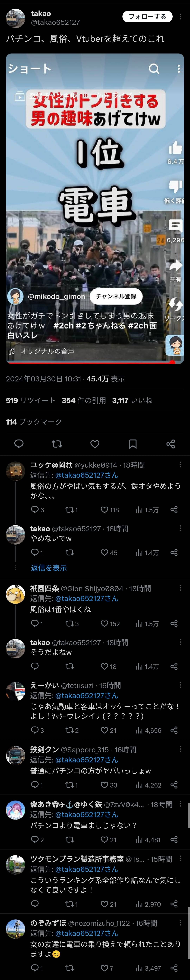Tap the thumbs-up icon on the video

pos(175,147)
